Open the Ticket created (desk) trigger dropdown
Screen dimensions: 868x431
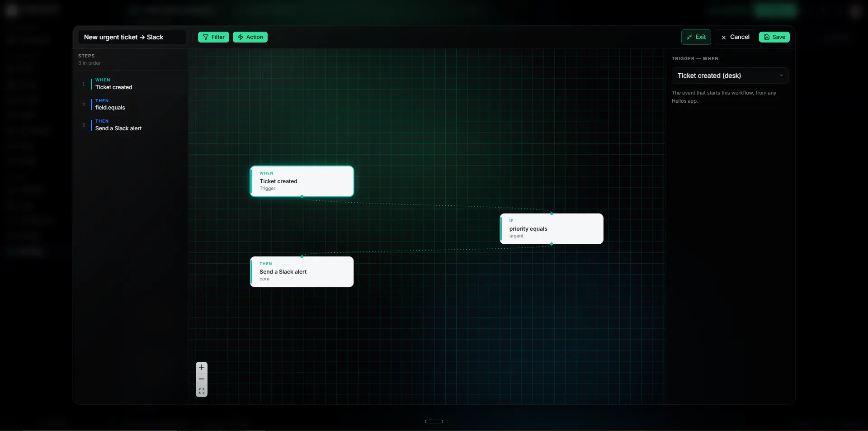pyautogui.click(x=730, y=76)
